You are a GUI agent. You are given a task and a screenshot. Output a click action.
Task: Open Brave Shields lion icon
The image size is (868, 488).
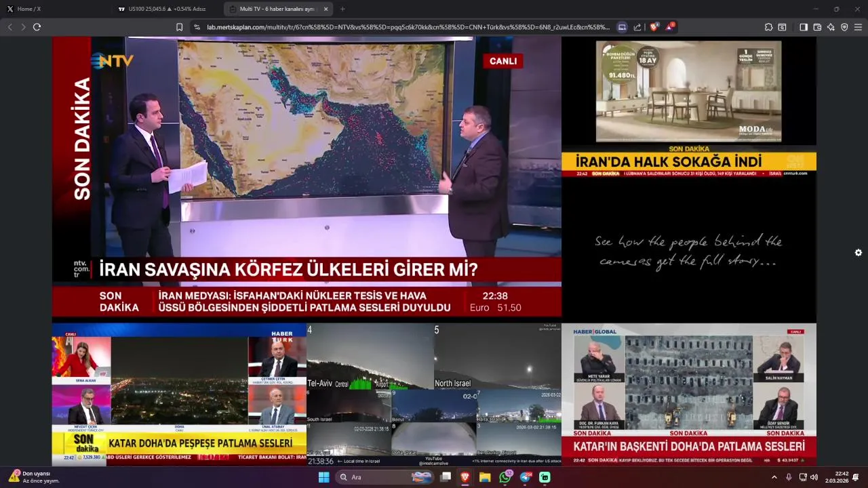(x=654, y=27)
